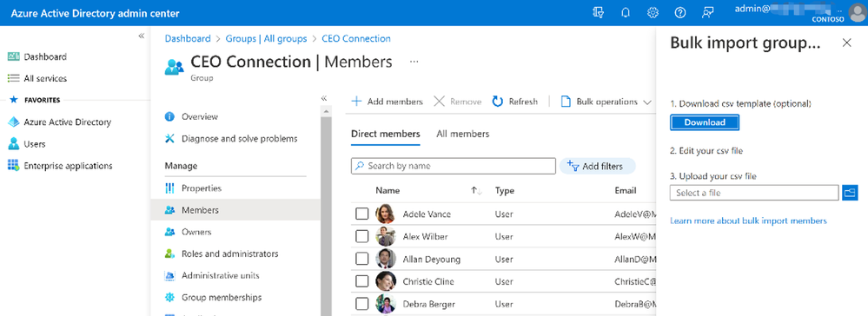Select the Adele Vance checkbox
The image size is (868, 316).
pos(361,214)
